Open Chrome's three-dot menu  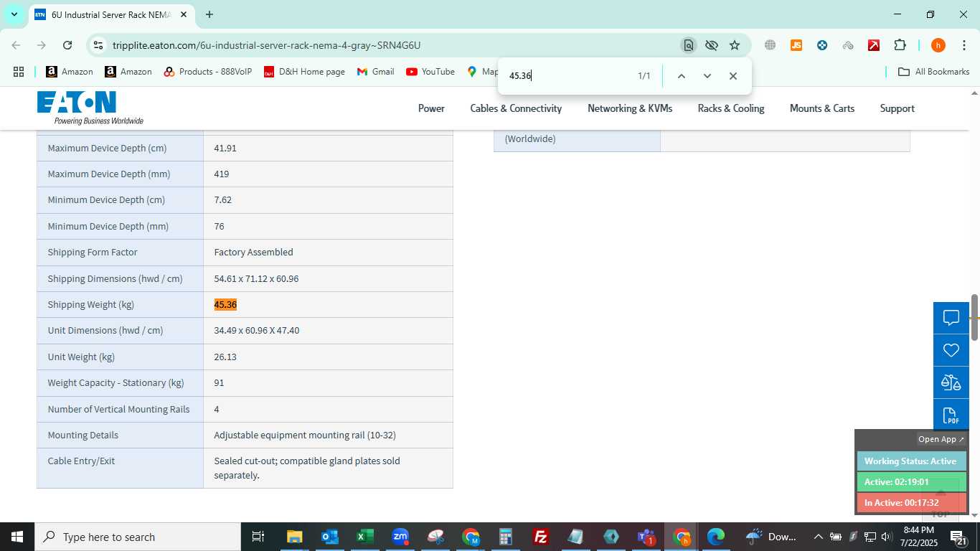963,45
